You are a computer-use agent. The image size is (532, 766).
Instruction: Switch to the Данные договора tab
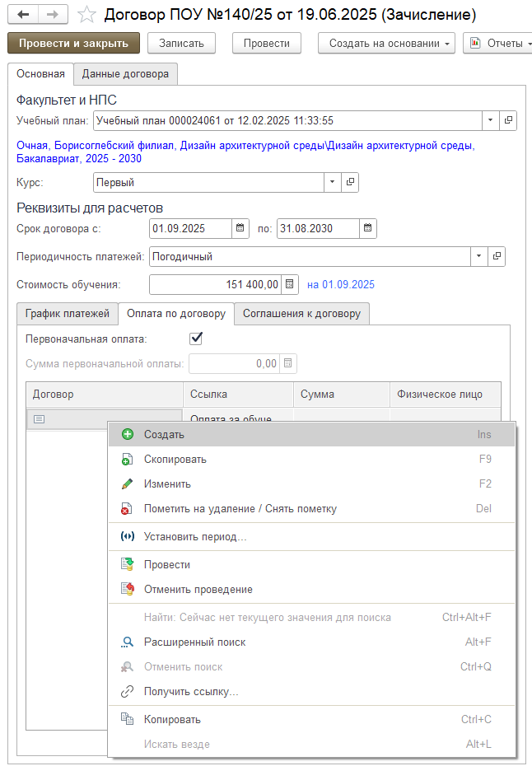point(125,74)
